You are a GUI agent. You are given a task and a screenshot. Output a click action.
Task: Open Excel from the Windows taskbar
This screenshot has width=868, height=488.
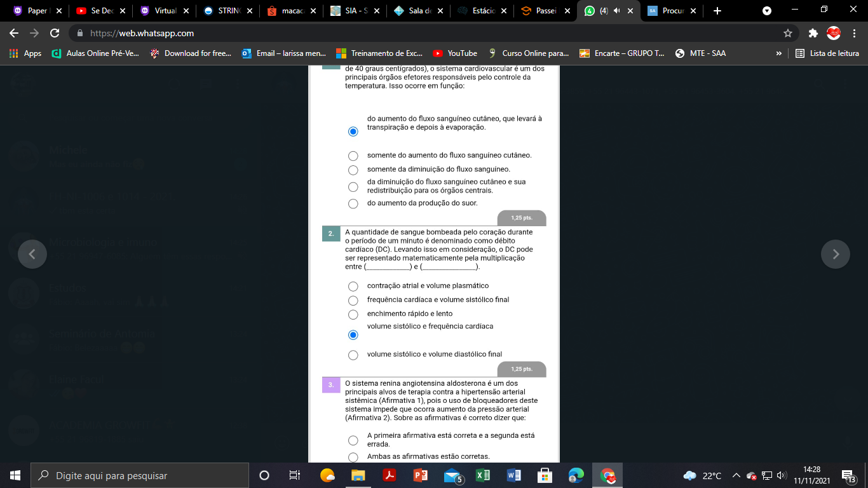(x=483, y=475)
